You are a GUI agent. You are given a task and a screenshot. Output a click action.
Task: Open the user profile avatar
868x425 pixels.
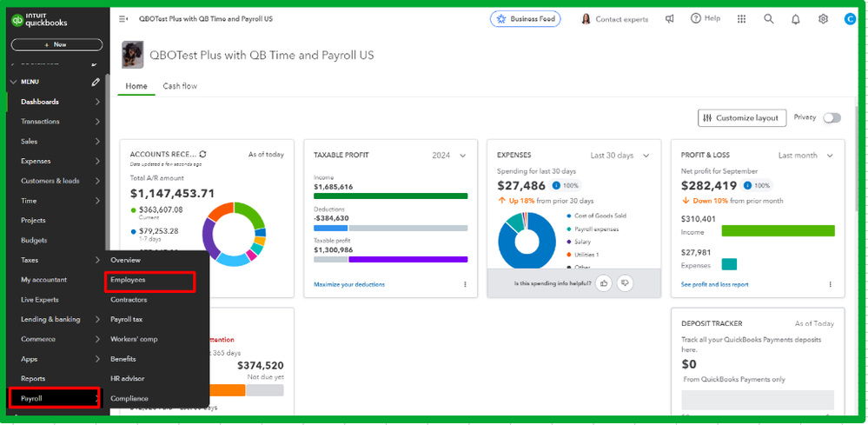[x=850, y=19]
